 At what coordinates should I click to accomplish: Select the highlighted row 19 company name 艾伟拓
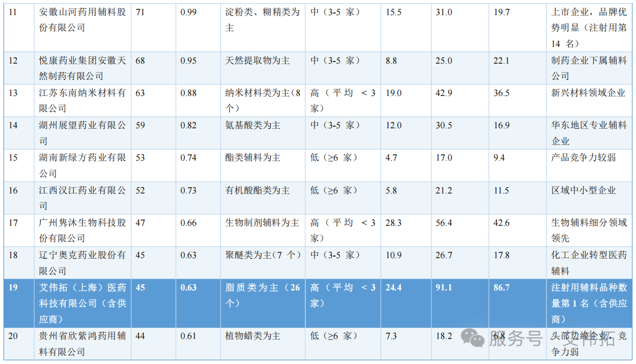83,303
